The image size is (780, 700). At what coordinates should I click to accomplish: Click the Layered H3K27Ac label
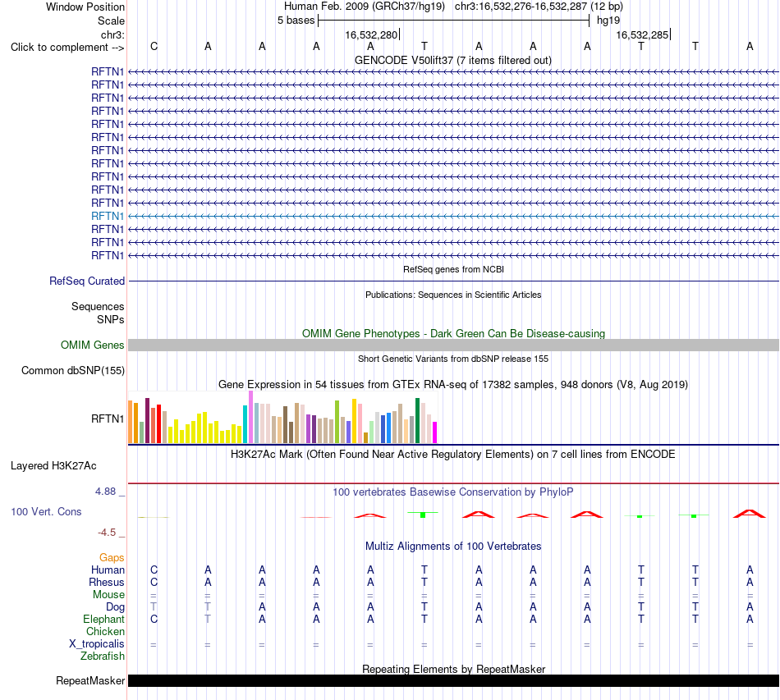pos(53,466)
